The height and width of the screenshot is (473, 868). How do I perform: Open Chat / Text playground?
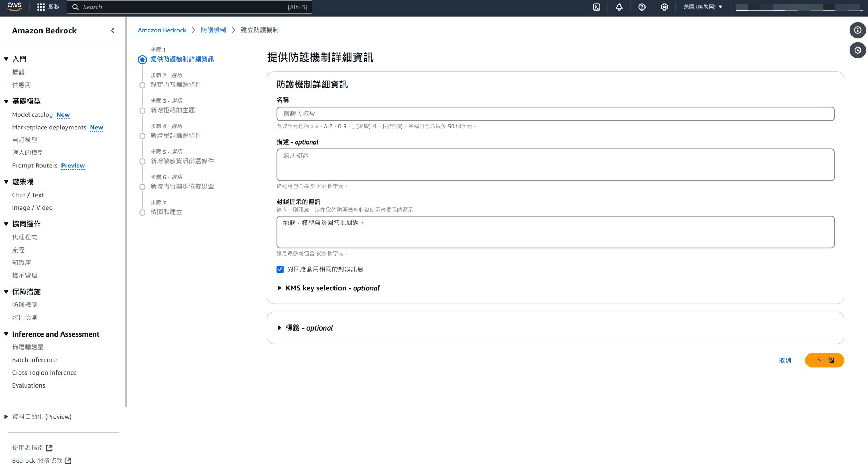click(28, 195)
